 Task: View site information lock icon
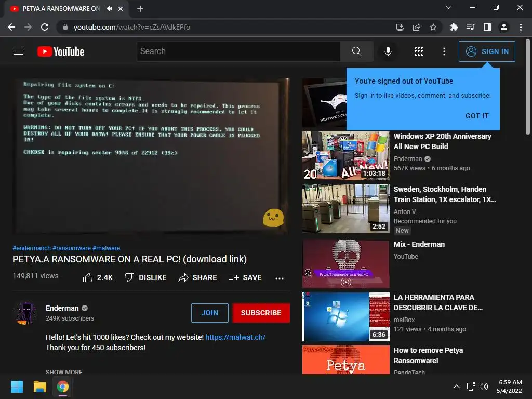click(x=65, y=27)
